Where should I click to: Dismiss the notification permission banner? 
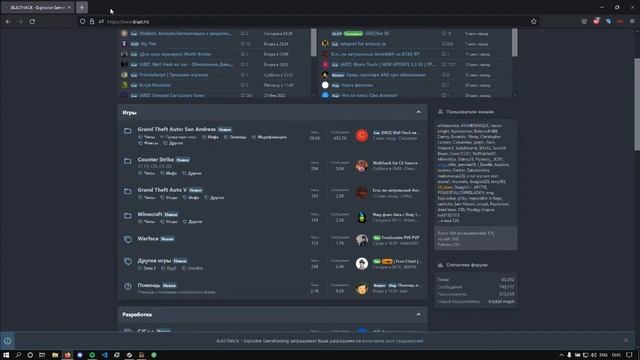coord(626,340)
